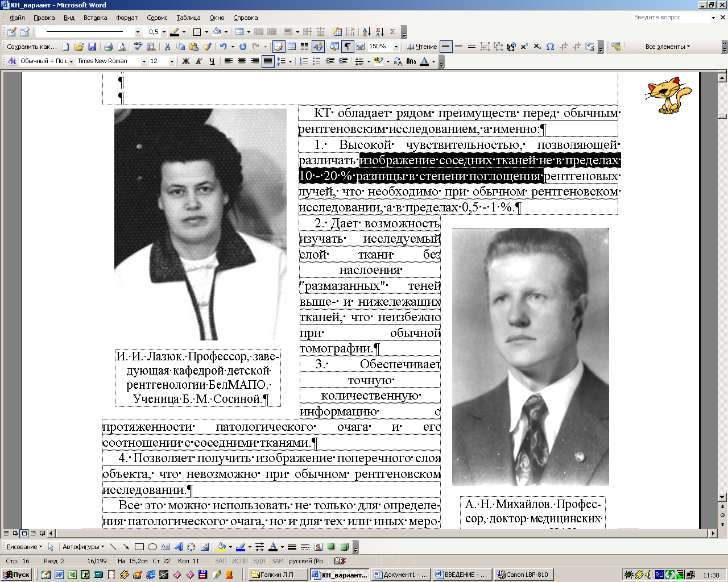Open the zoom 150% dropdown
Viewport: 728px width, 582px height.
[x=396, y=47]
